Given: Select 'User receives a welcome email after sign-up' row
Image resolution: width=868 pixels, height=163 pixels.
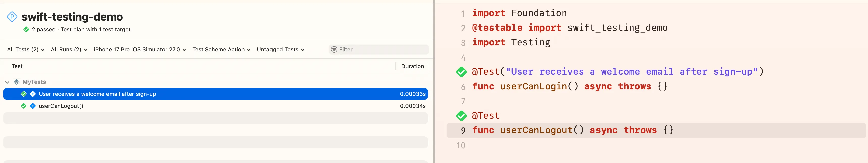Looking at the screenshot, I should pyautogui.click(x=216, y=94).
